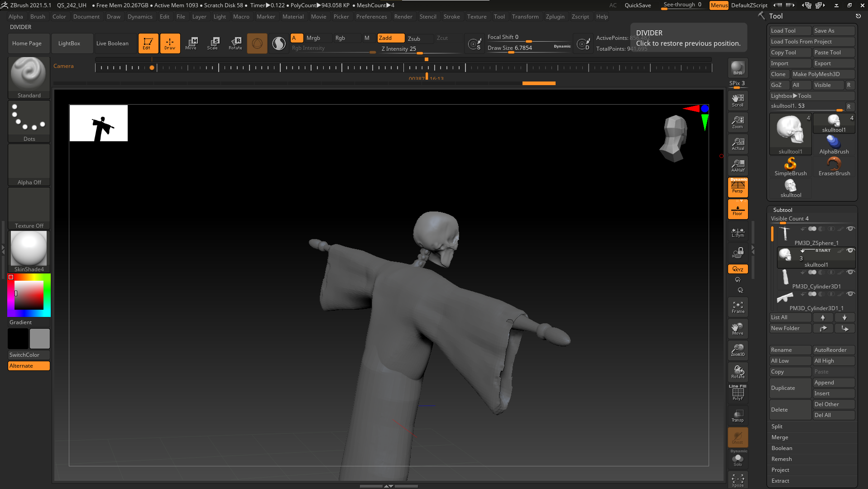Select the PM3D_Cylinder3D1 subtool thumbnail

(785, 277)
